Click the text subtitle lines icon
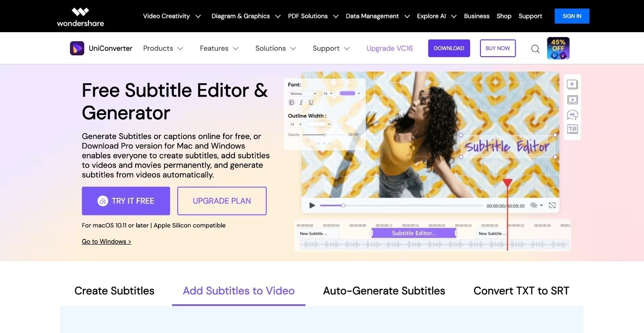This screenshot has height=333, width=644. pos(572,129)
